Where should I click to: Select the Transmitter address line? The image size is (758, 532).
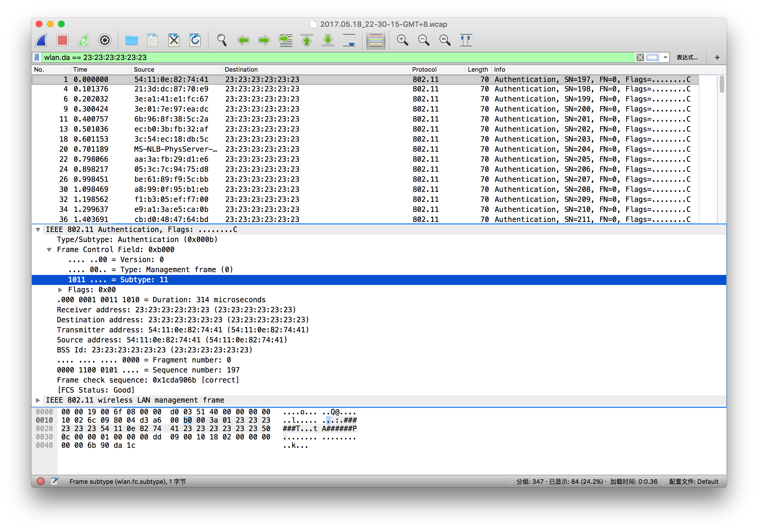click(379, 330)
